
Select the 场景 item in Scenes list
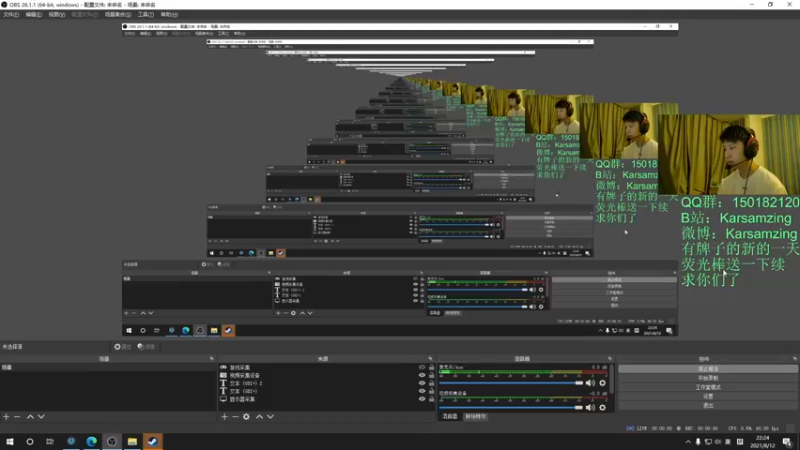tap(108, 367)
